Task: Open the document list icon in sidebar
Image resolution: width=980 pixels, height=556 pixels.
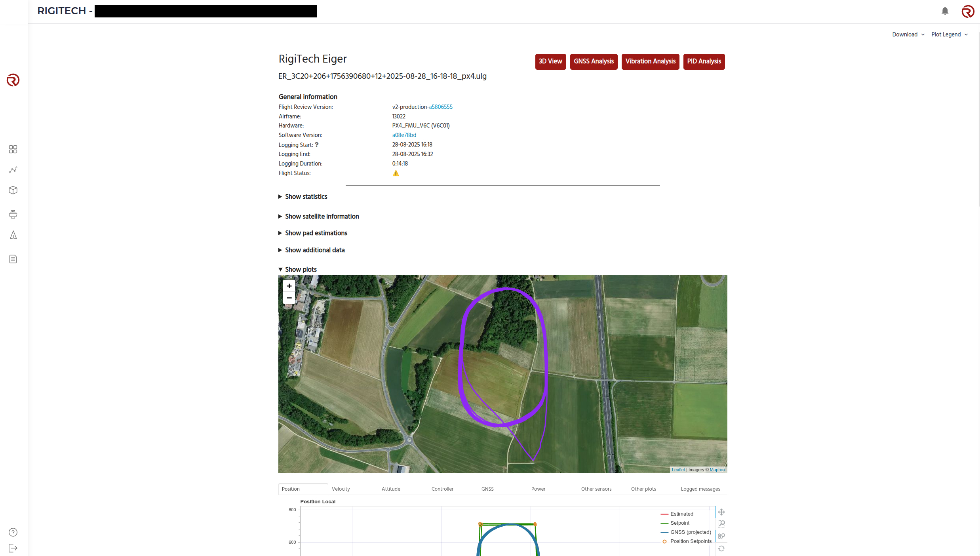Action: [x=13, y=259]
